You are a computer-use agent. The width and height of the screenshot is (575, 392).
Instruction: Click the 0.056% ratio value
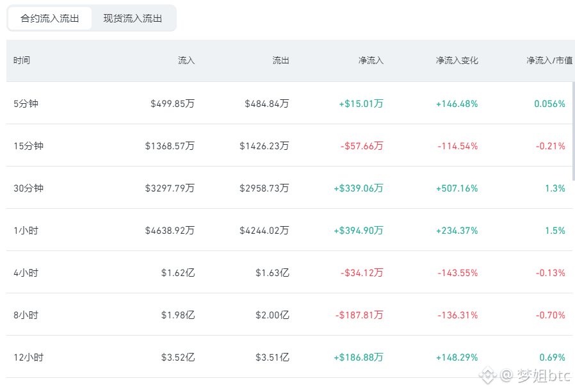(549, 104)
